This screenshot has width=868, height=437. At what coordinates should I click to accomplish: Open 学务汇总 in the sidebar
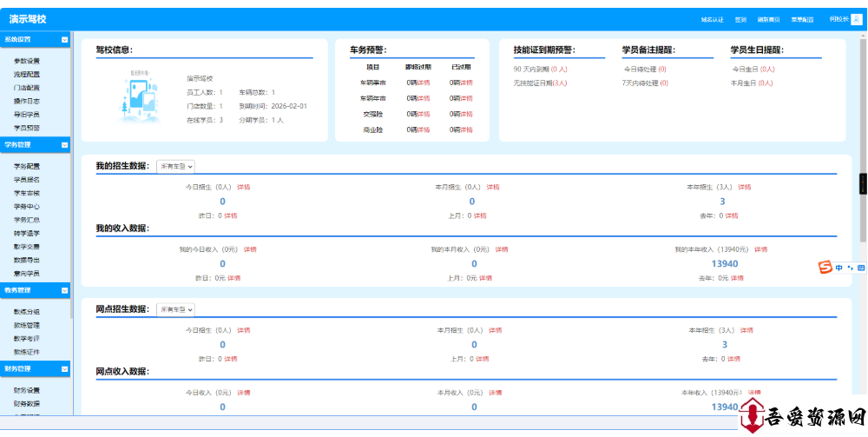[x=27, y=220]
